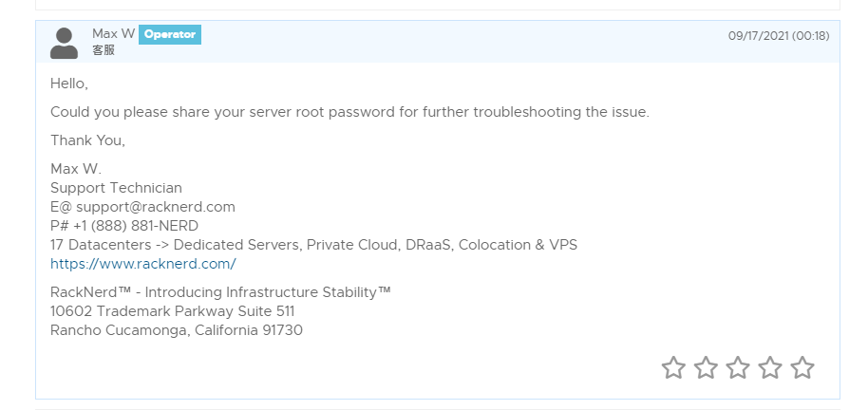Click the support@racknerd.com email text
868x410 pixels.
coord(155,207)
